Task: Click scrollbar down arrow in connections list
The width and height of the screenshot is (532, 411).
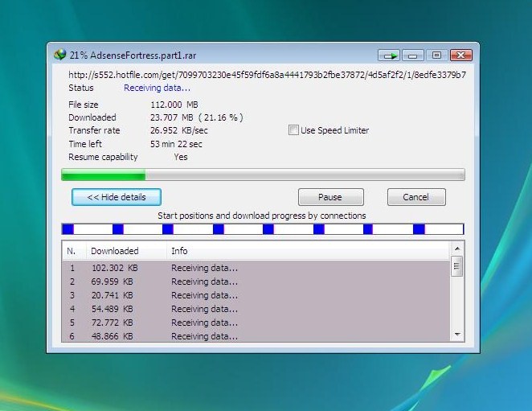Action: (x=457, y=335)
